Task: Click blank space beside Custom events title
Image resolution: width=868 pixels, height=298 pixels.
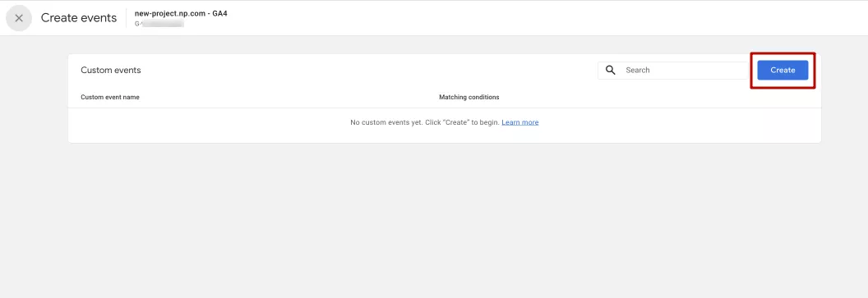Action: click(x=365, y=71)
